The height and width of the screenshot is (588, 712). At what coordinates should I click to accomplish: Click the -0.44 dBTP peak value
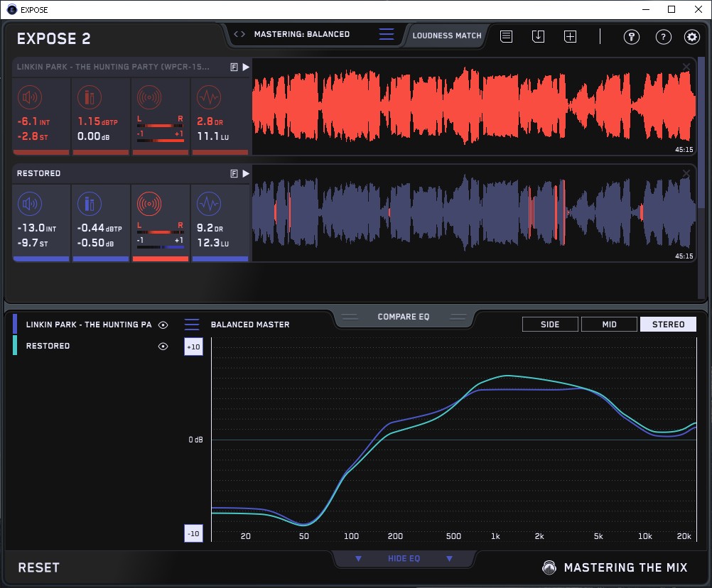(99, 228)
